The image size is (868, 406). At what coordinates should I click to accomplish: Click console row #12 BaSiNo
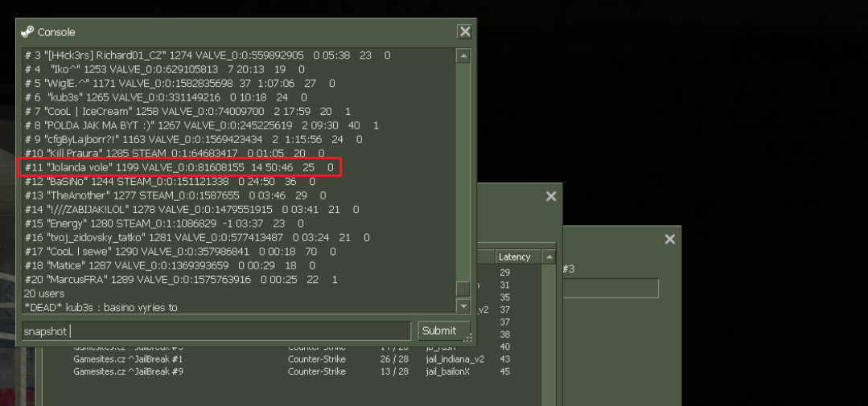pos(170,182)
